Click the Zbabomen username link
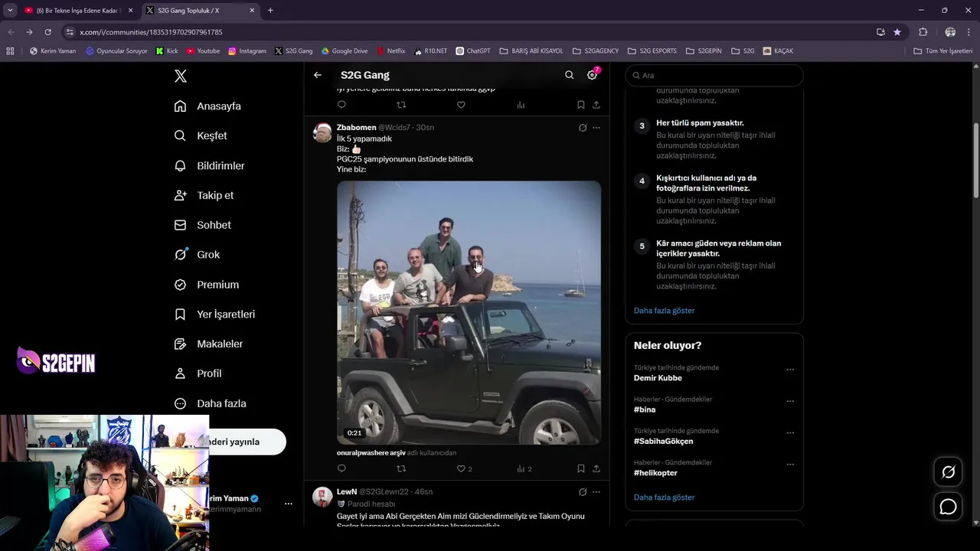Viewport: 980px width, 551px height. [x=356, y=128]
